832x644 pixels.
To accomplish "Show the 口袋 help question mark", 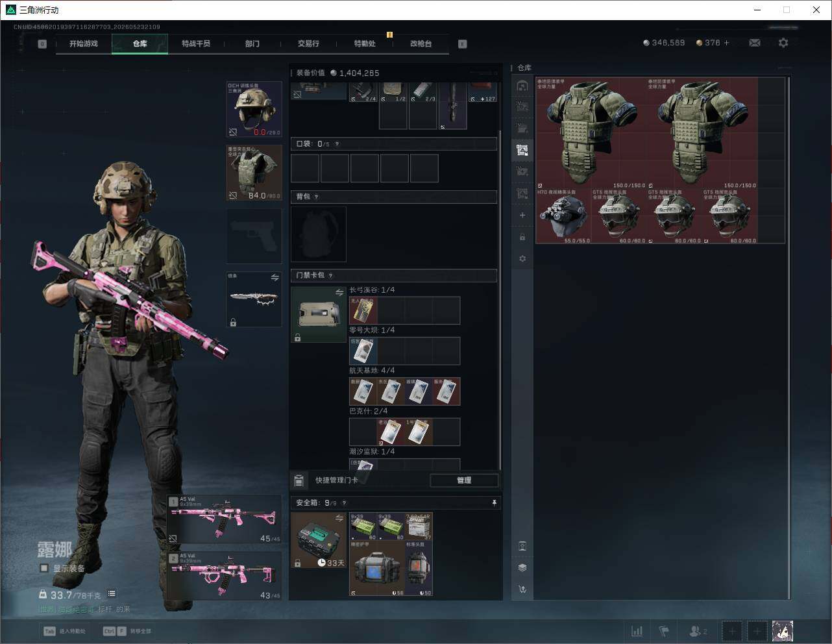I will click(x=337, y=144).
